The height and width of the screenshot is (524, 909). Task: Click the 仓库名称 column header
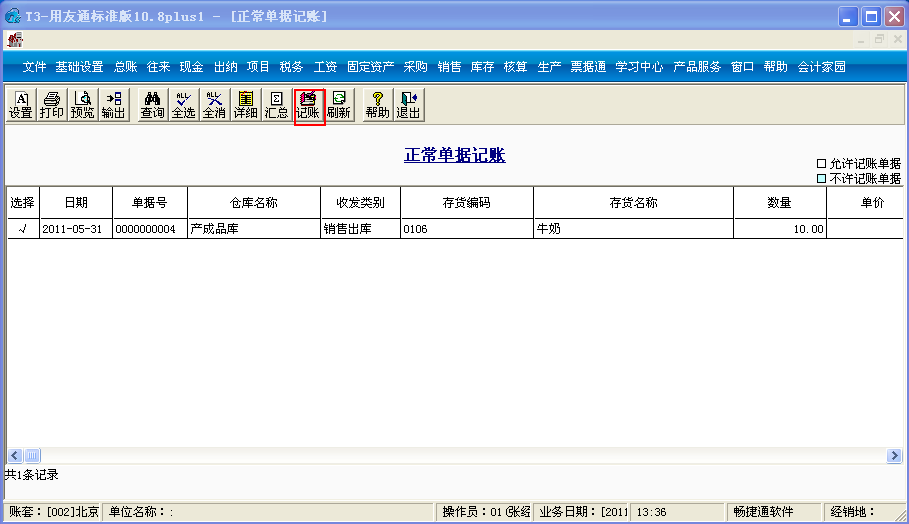pos(254,203)
